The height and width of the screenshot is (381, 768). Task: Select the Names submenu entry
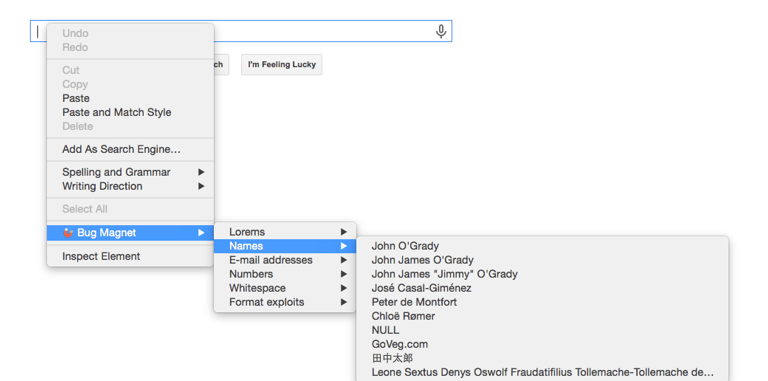pyautogui.click(x=285, y=246)
